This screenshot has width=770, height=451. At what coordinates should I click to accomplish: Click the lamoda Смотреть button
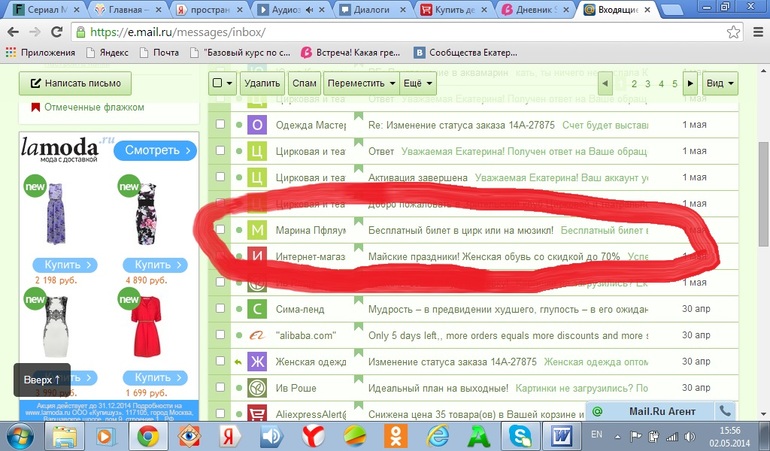[x=155, y=150]
